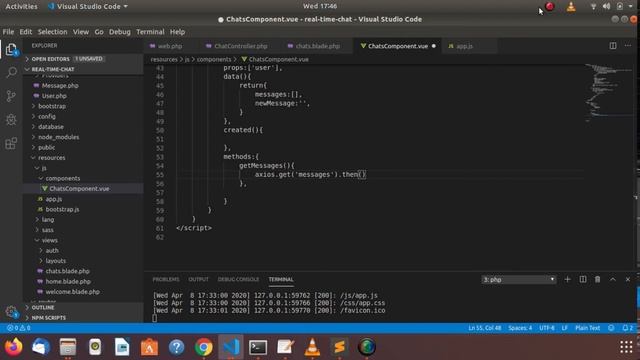Add a new terminal with plus icon
This screenshot has width=640, height=360.
coord(567,279)
